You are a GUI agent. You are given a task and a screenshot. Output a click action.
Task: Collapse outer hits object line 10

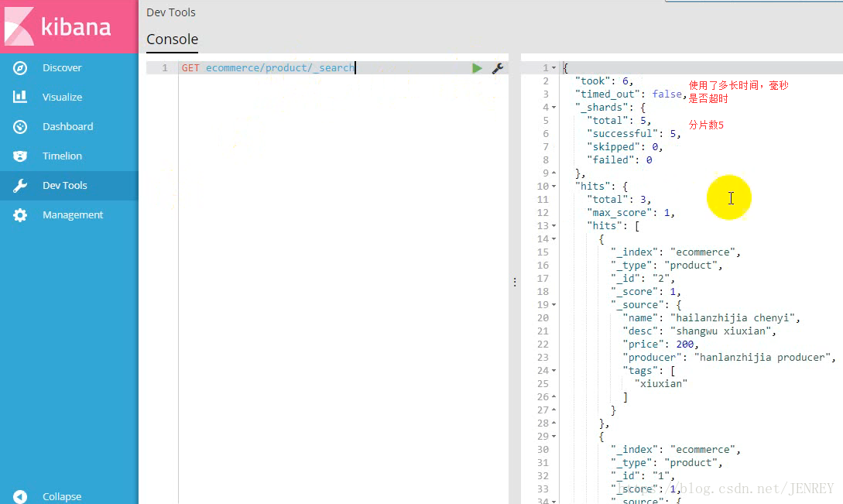click(553, 187)
